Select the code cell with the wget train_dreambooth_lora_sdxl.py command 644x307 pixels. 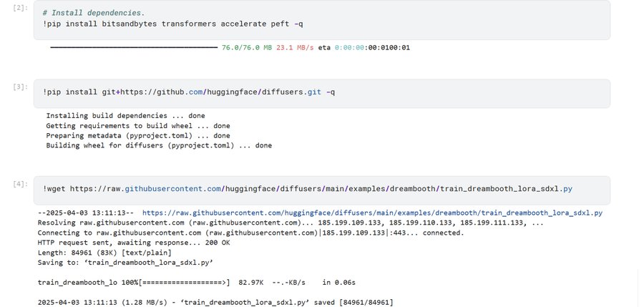point(321,190)
